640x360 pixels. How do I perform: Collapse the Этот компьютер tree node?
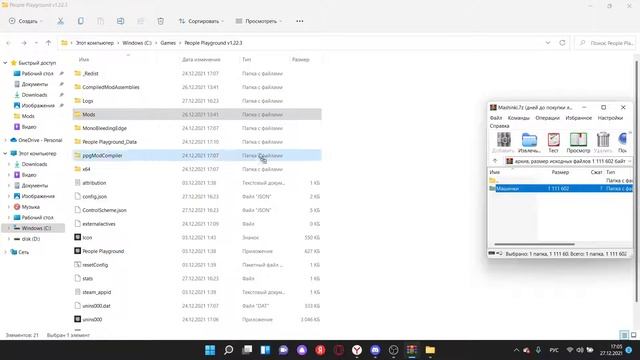click(x=5, y=153)
